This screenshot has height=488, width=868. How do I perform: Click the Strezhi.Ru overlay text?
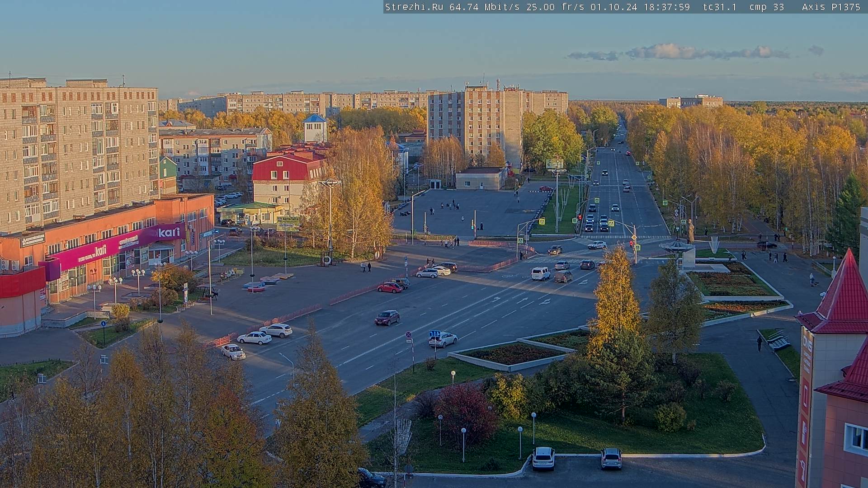(414, 7)
